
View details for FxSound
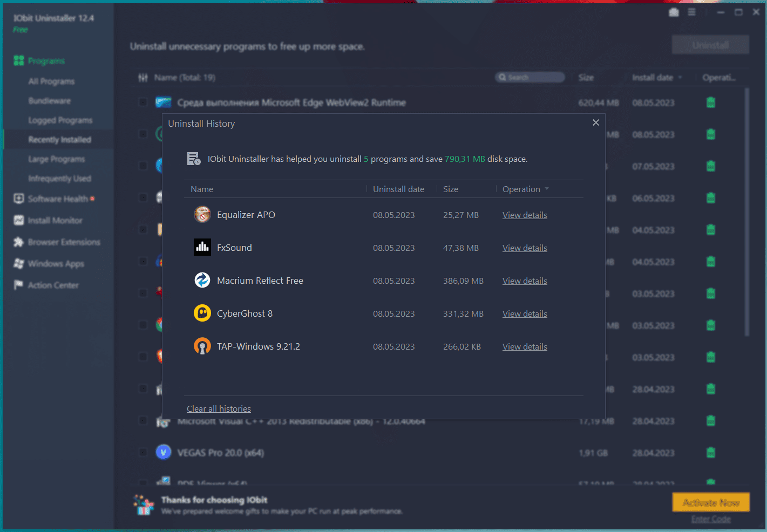pos(525,248)
